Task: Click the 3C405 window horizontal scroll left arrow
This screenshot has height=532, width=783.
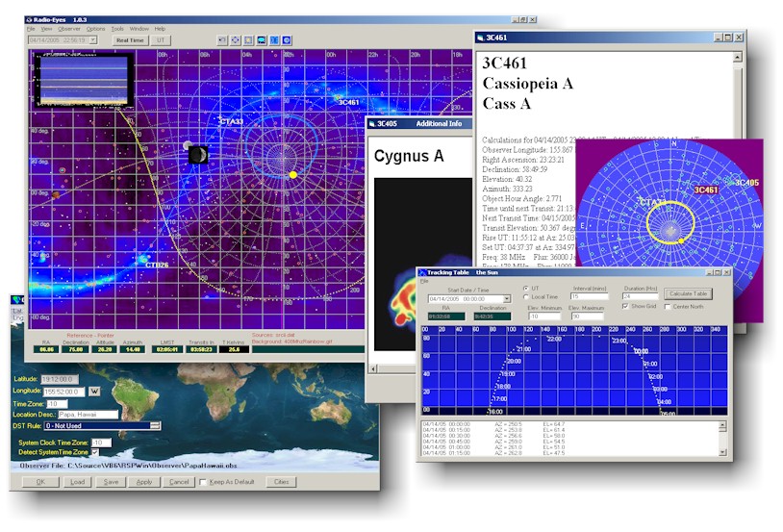Action: [373, 368]
